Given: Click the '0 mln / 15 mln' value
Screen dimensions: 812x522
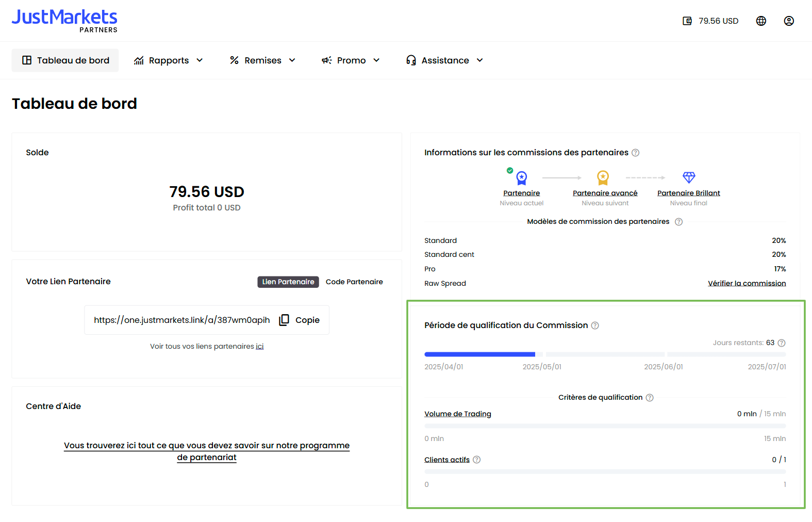Looking at the screenshot, I should point(761,414).
